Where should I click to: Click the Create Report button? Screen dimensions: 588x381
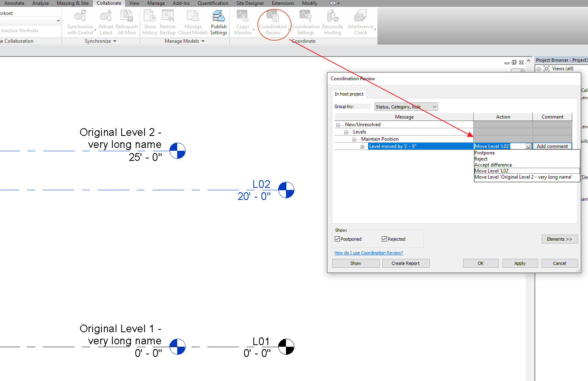(406, 263)
